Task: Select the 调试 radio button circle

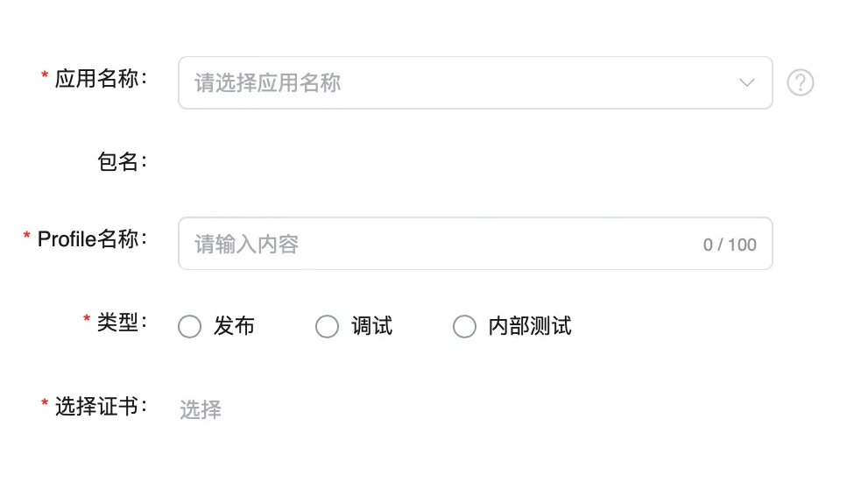Action: coord(327,327)
